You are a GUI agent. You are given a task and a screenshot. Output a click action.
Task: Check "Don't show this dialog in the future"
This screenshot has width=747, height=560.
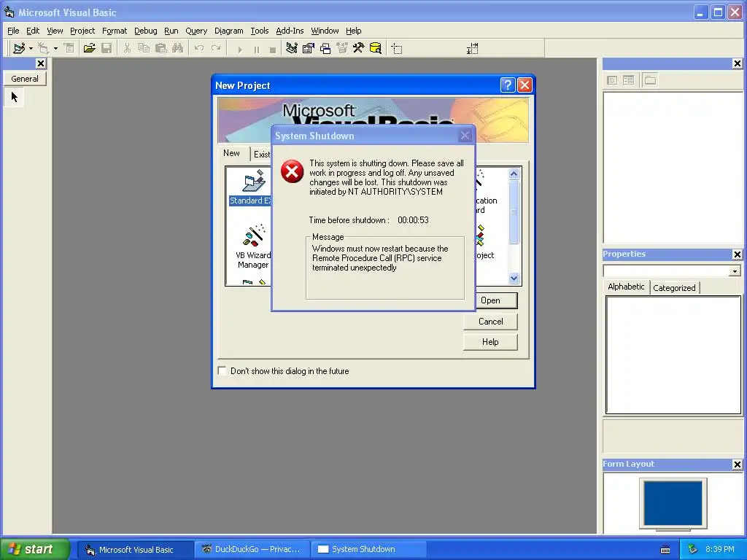pyautogui.click(x=222, y=370)
